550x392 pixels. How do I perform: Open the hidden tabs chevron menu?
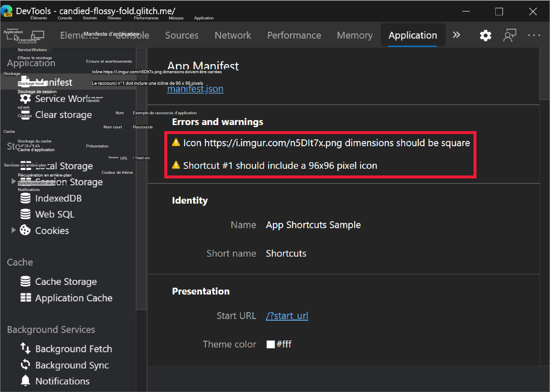click(x=456, y=35)
